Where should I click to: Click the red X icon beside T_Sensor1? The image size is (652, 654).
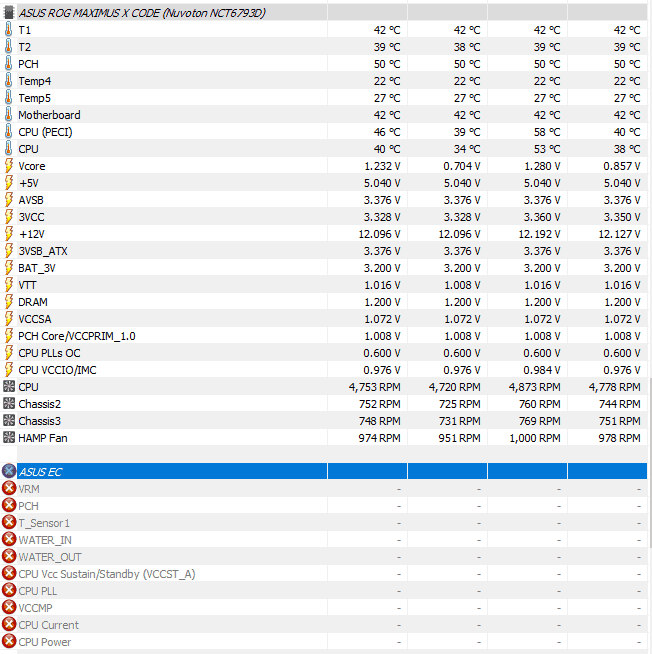point(9,523)
